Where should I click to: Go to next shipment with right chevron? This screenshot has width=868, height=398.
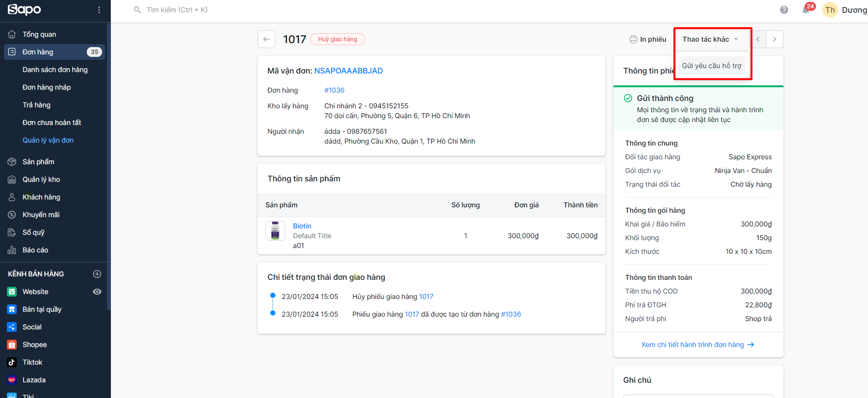(x=774, y=39)
